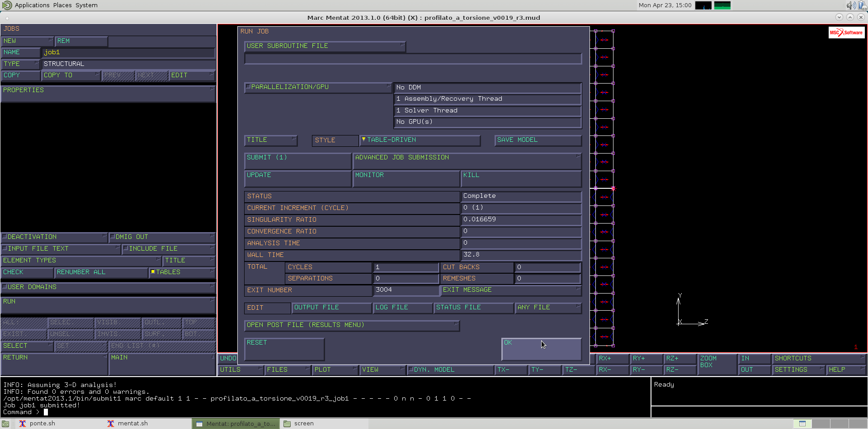Click OK to close Run Job
This screenshot has height=429, width=868.
point(542,349)
